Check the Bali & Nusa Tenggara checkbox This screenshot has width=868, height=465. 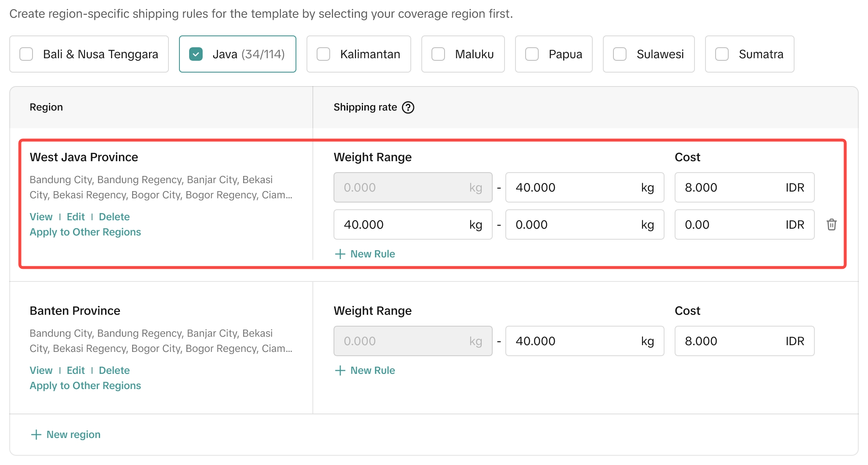point(27,54)
